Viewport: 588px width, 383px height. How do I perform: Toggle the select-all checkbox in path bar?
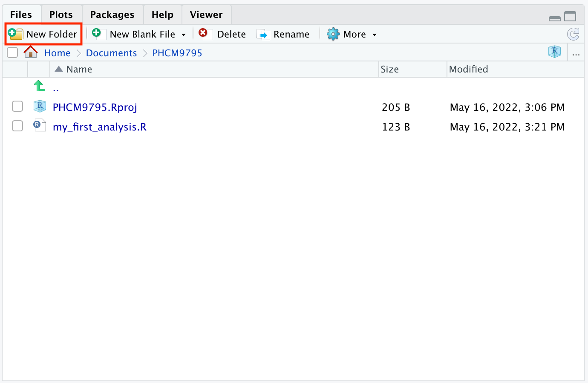12,52
